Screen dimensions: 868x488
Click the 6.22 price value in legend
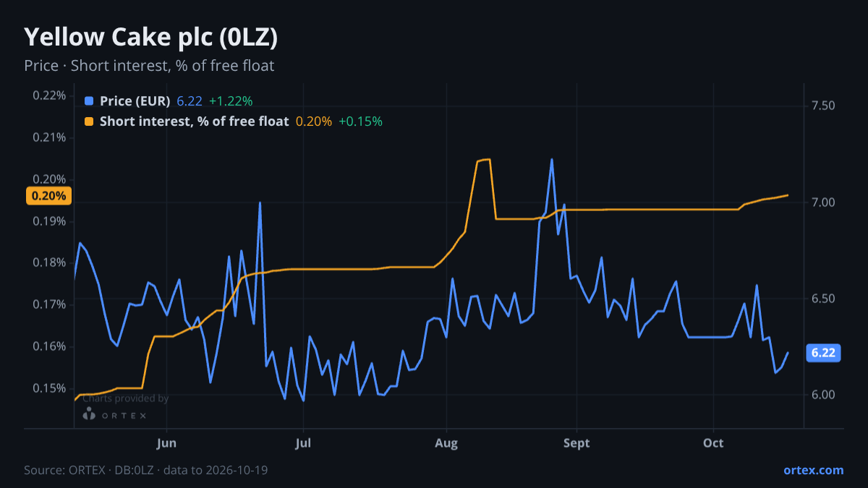click(190, 101)
